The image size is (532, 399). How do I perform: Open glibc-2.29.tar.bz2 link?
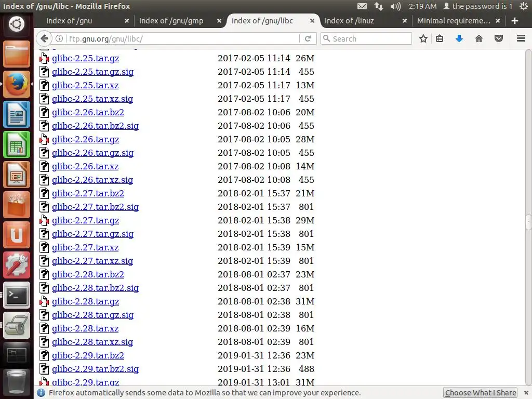pyautogui.click(x=88, y=355)
